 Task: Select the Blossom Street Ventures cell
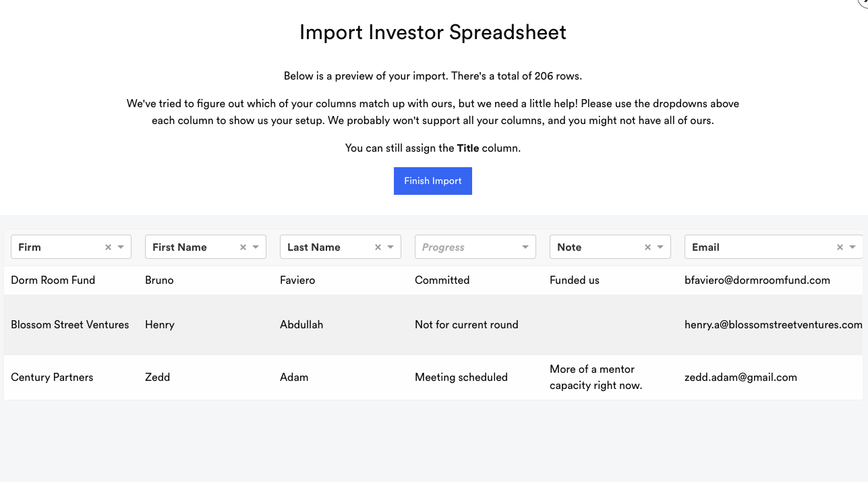click(x=69, y=325)
